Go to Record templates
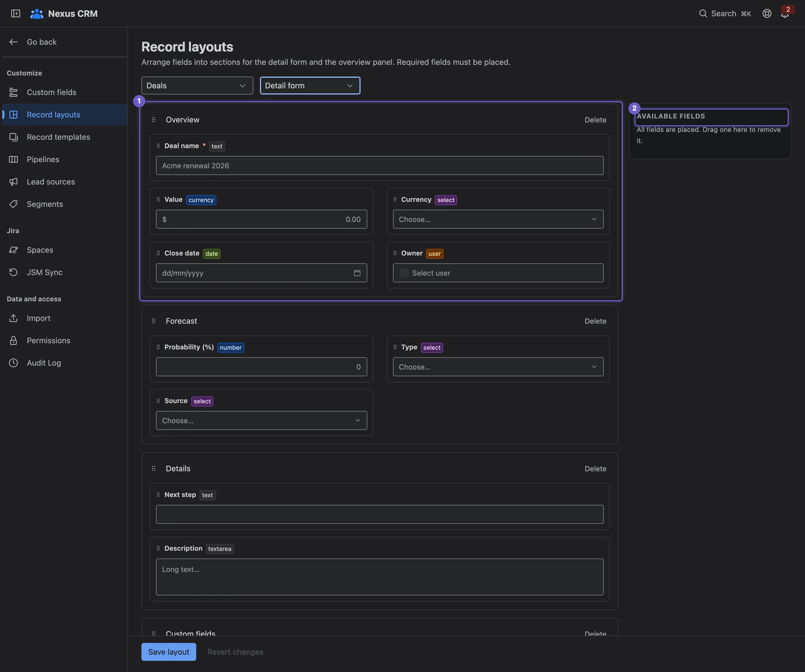 tap(65, 137)
